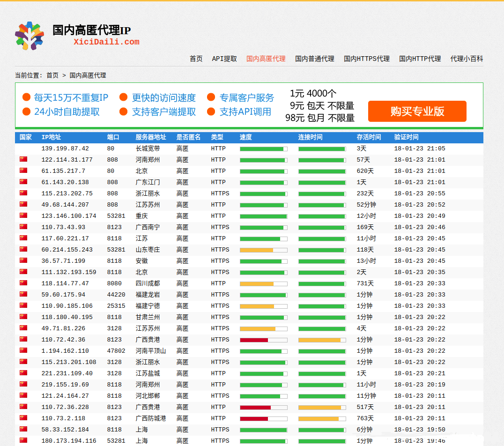Go to 国内普通代理 page

click(315, 59)
